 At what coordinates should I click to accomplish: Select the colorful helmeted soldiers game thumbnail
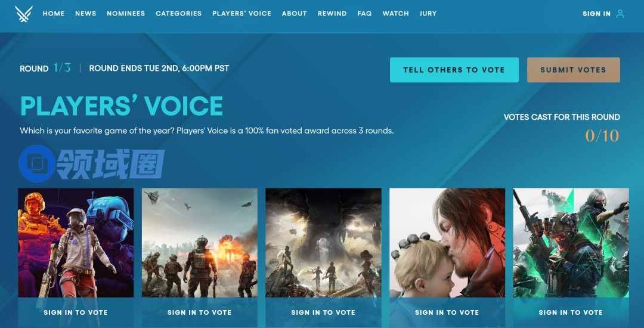76,243
